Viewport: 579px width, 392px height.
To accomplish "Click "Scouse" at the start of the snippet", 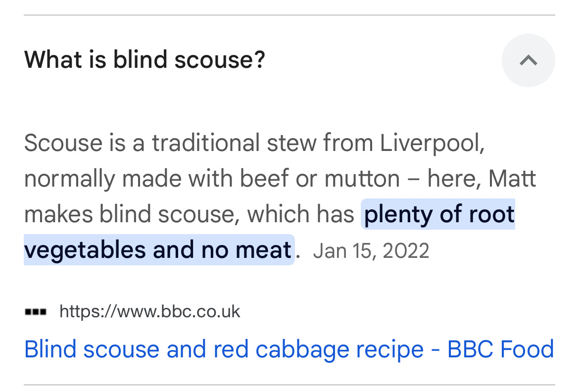I will [x=63, y=144].
